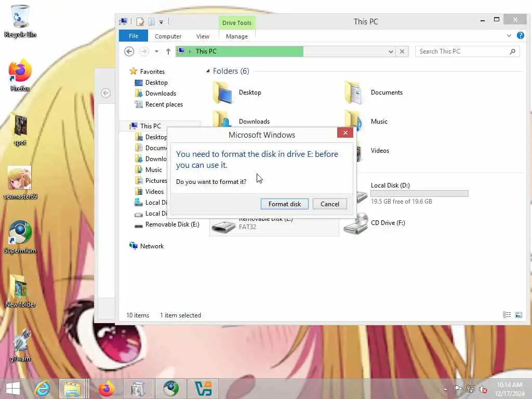
Task: Select the Firefox desktop shortcut
Action: 20,75
